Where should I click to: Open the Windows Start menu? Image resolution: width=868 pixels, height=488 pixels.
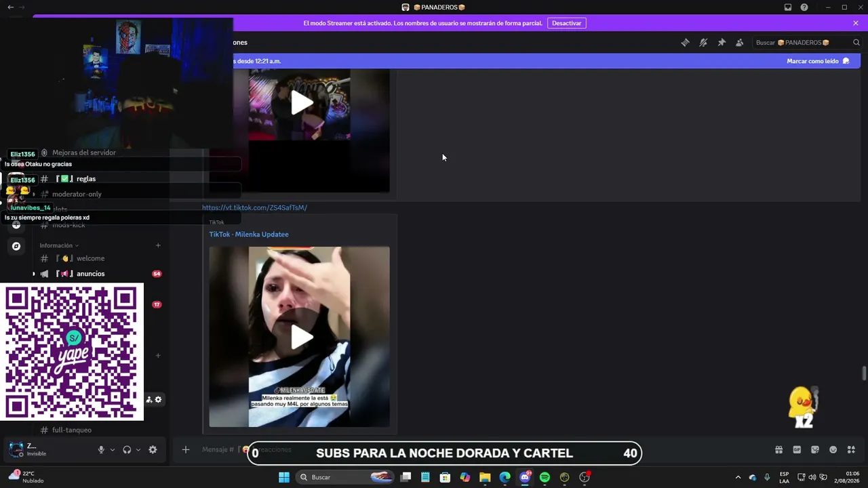284,477
